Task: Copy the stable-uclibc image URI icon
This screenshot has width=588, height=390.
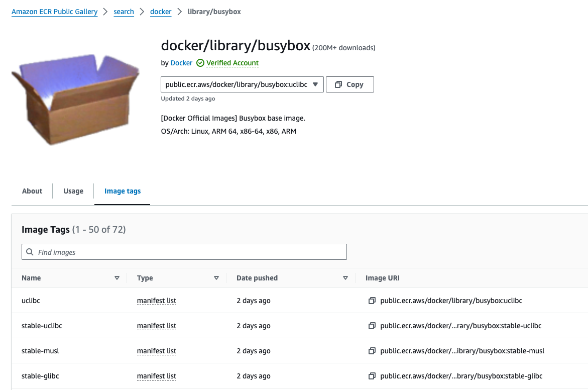Action: 372,326
